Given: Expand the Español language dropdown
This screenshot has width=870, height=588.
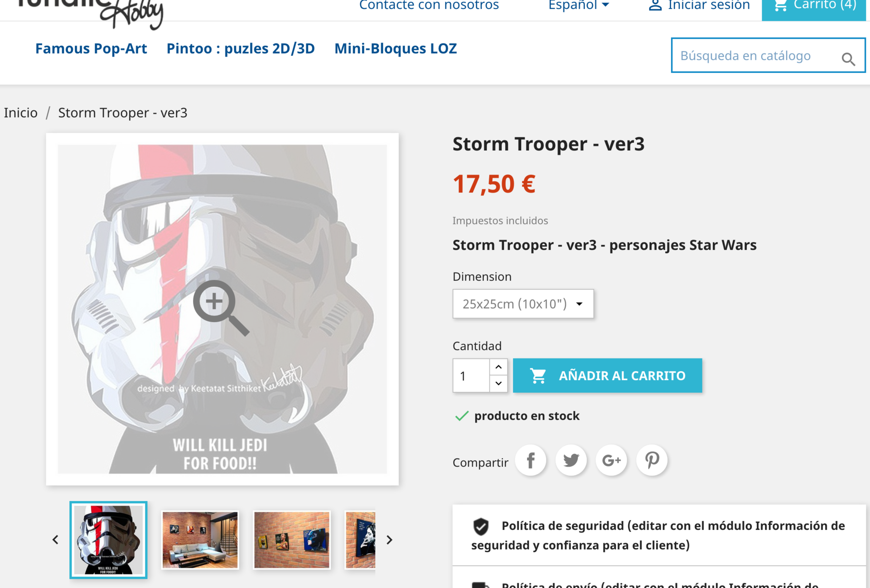Looking at the screenshot, I should pyautogui.click(x=579, y=5).
